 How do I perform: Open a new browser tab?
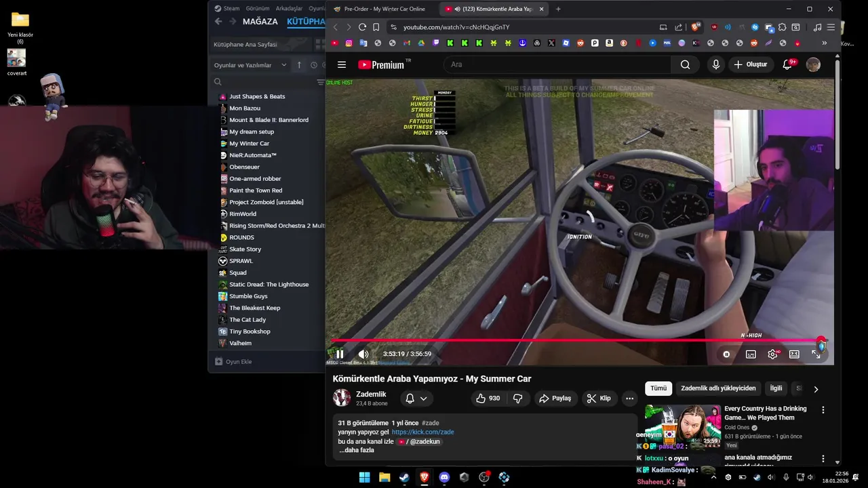tap(558, 9)
